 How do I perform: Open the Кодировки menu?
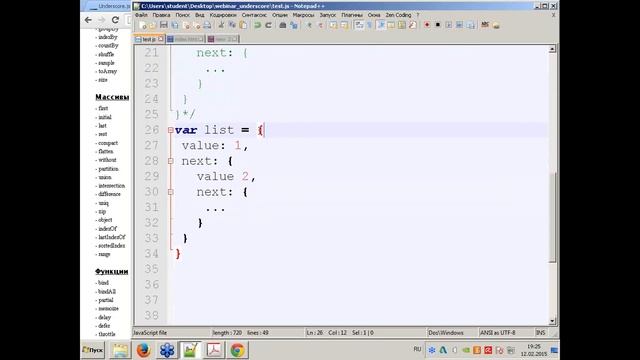pos(223,15)
